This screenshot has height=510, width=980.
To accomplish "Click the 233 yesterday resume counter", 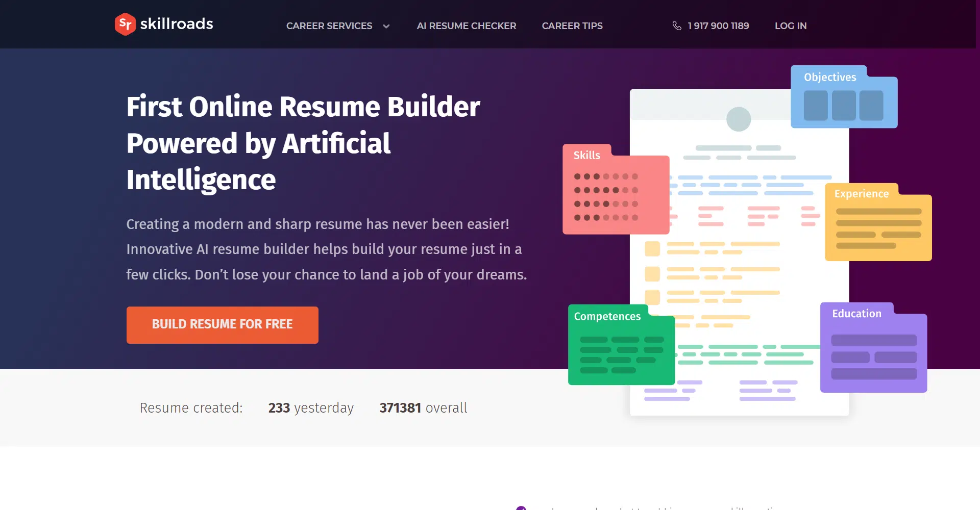I will 310,408.
